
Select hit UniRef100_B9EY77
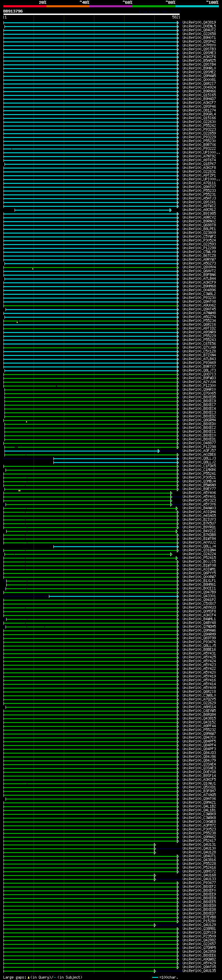pos(199,489)
